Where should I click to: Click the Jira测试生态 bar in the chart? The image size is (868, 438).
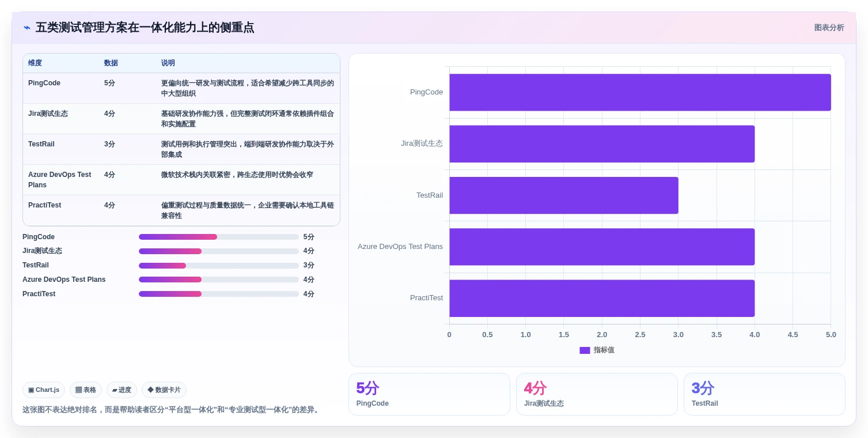[602, 144]
